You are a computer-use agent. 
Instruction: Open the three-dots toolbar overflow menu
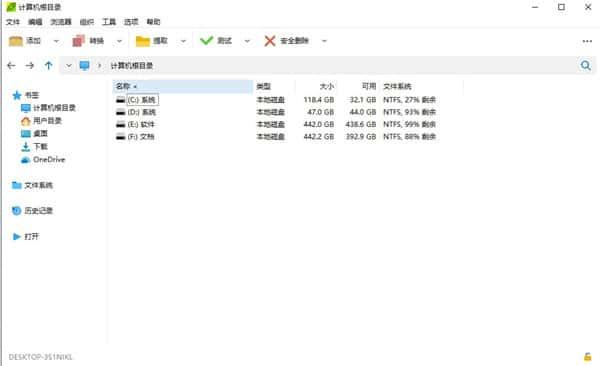pos(587,41)
